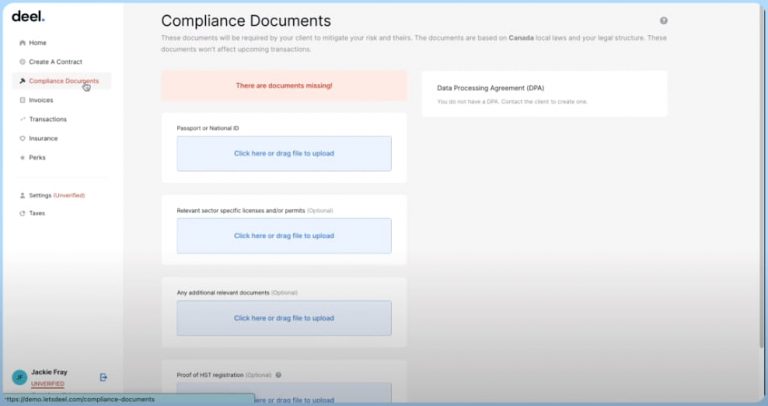Open Settings (Unverified) in sidebar
This screenshot has width=768, height=406.
click(56, 195)
